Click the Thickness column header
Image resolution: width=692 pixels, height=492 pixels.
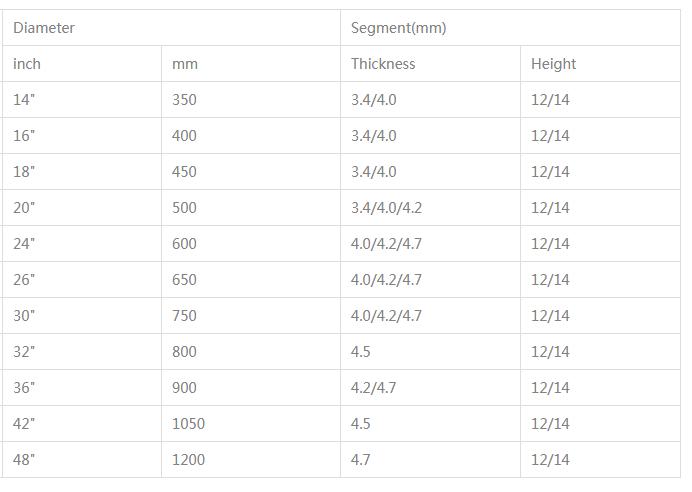[383, 64]
